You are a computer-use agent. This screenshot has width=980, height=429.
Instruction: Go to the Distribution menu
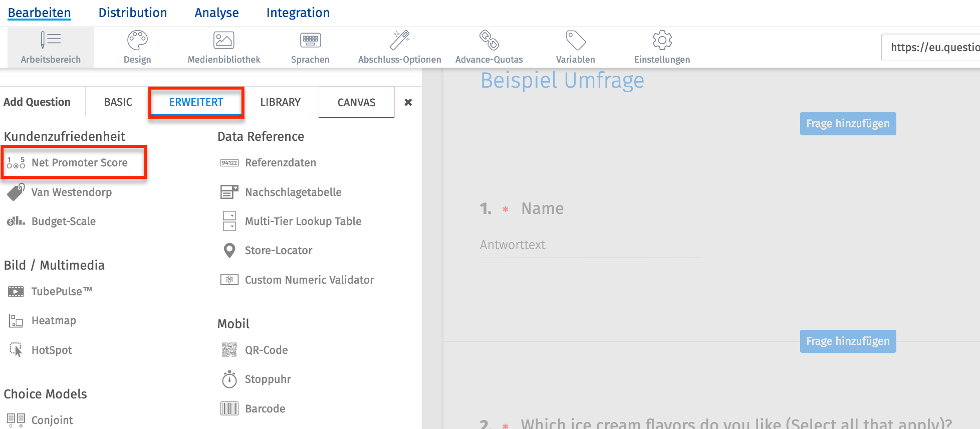point(133,13)
